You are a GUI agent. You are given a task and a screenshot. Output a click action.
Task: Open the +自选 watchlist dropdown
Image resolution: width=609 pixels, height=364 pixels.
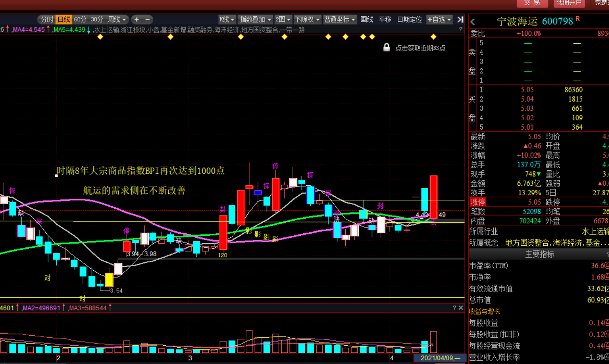point(439,20)
